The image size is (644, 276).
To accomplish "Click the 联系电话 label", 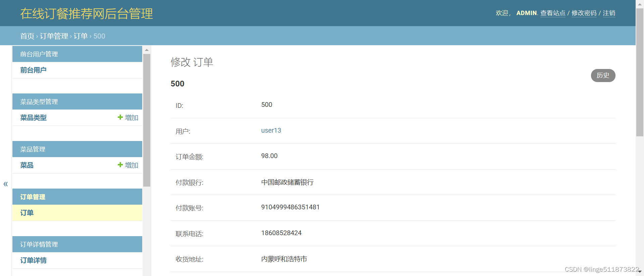I will tap(190, 234).
